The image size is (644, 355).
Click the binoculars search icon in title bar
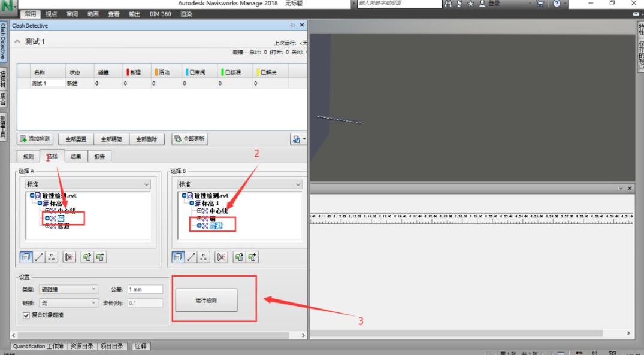coord(448,4)
